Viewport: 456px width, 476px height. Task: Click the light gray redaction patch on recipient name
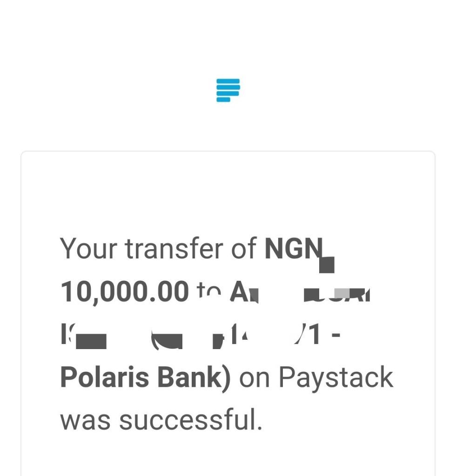[342, 293]
